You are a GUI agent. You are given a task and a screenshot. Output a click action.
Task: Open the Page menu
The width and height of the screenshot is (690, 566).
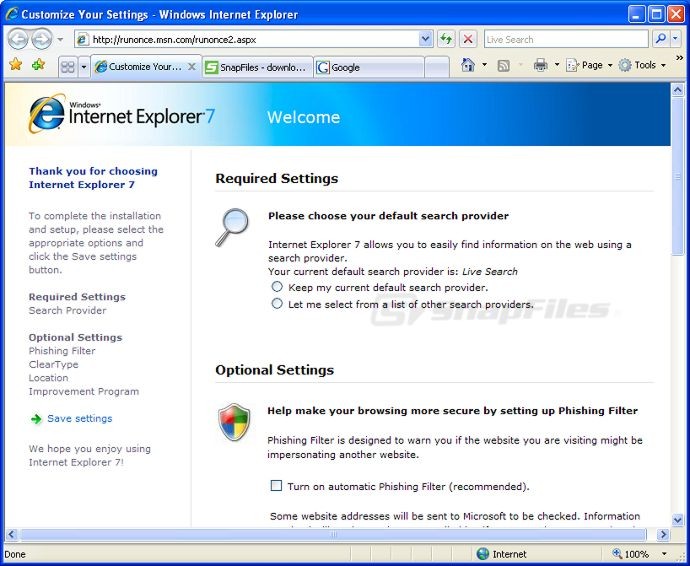coord(589,65)
